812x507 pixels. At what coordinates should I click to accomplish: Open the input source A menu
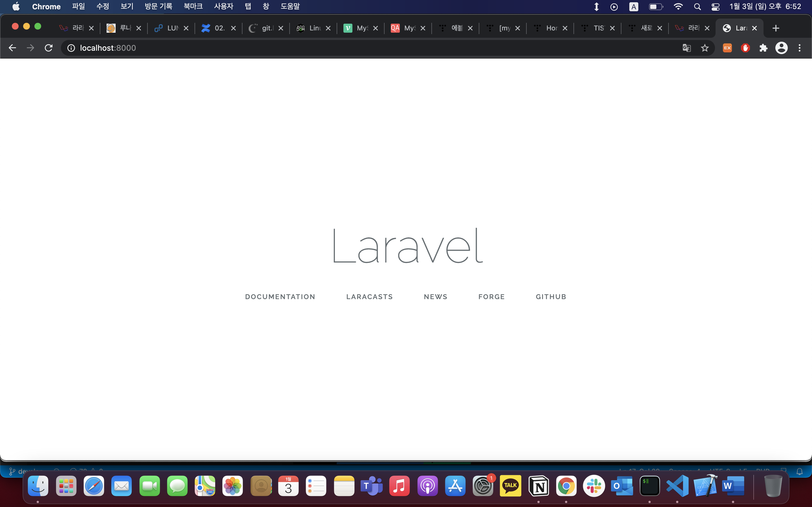(x=634, y=7)
